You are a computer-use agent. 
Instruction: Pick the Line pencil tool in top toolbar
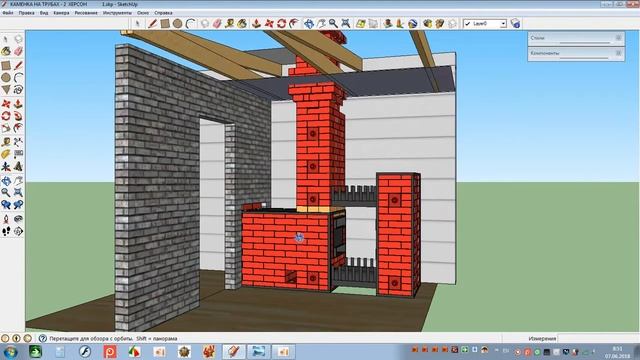[152, 24]
